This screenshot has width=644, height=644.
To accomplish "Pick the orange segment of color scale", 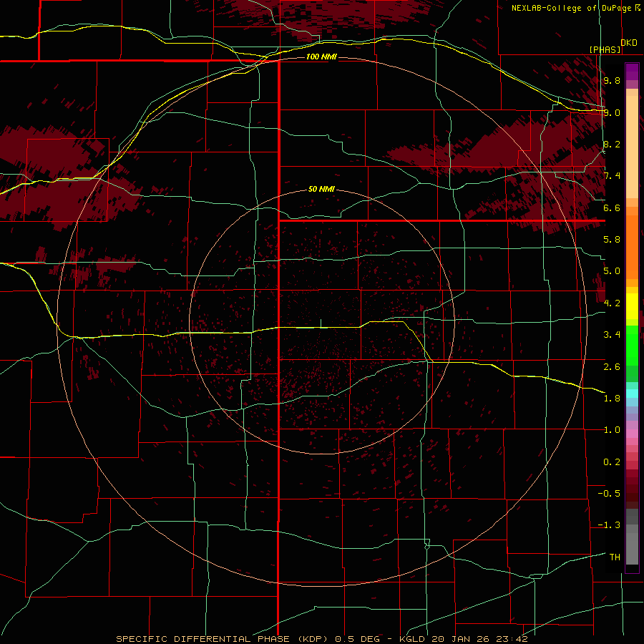I will (632, 246).
